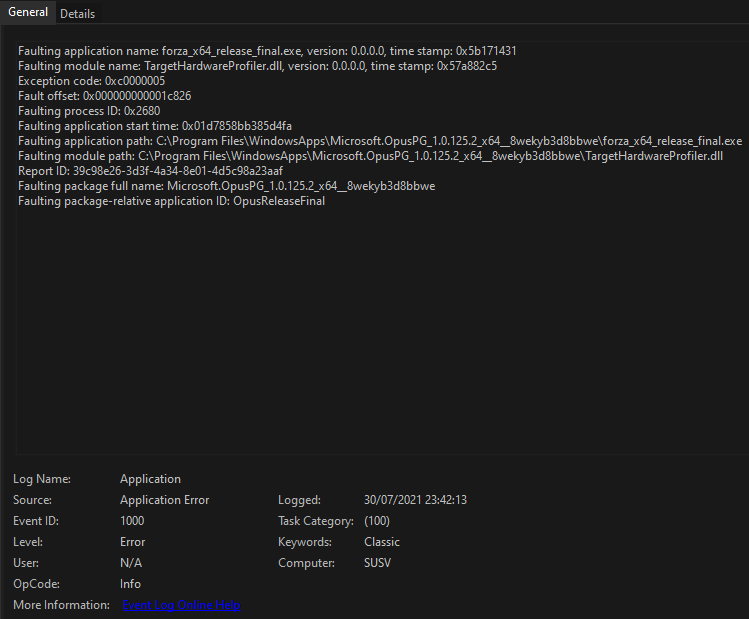749x619 pixels.
Task: Switch to the General tab
Action: (28, 12)
